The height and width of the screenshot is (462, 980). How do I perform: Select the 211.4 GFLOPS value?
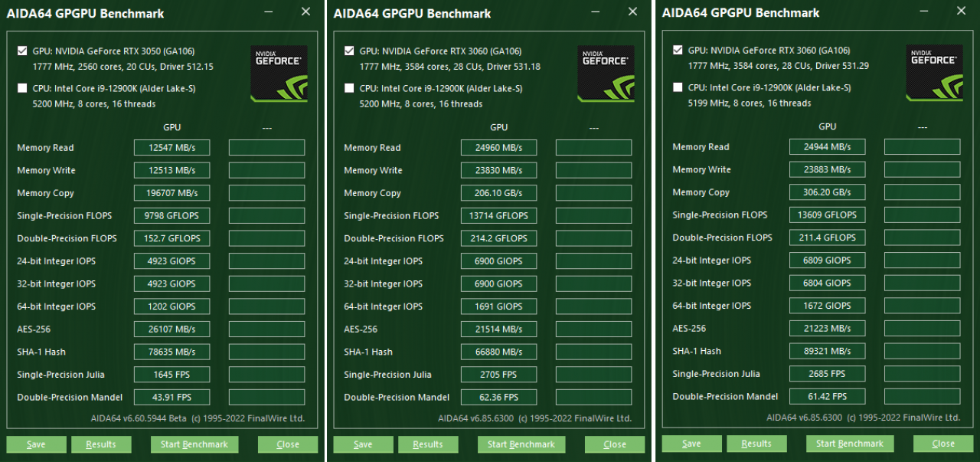(827, 238)
